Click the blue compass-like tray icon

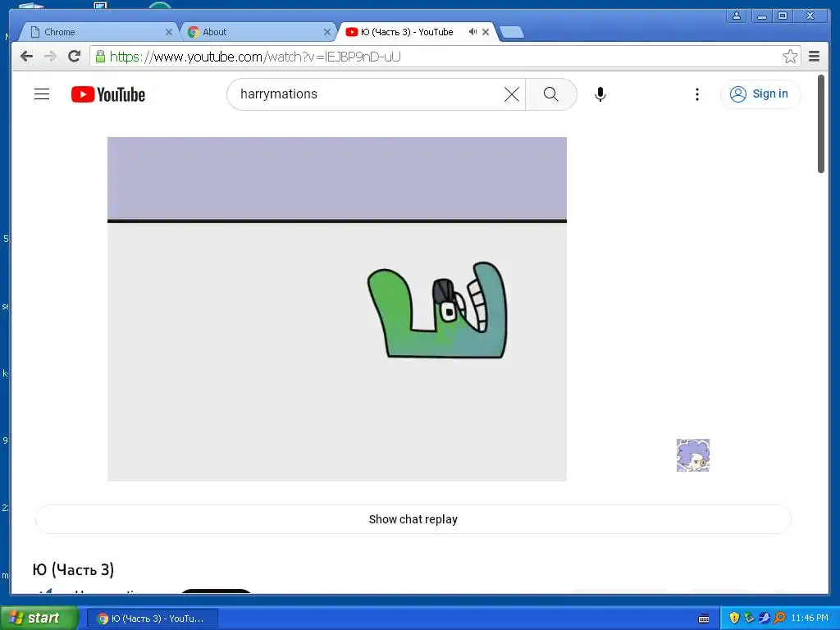tap(765, 619)
